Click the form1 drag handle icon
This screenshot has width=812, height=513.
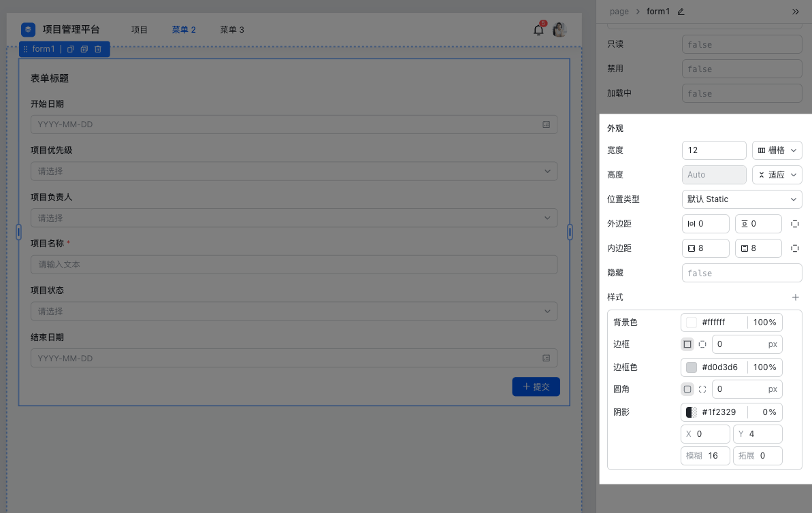tap(25, 49)
